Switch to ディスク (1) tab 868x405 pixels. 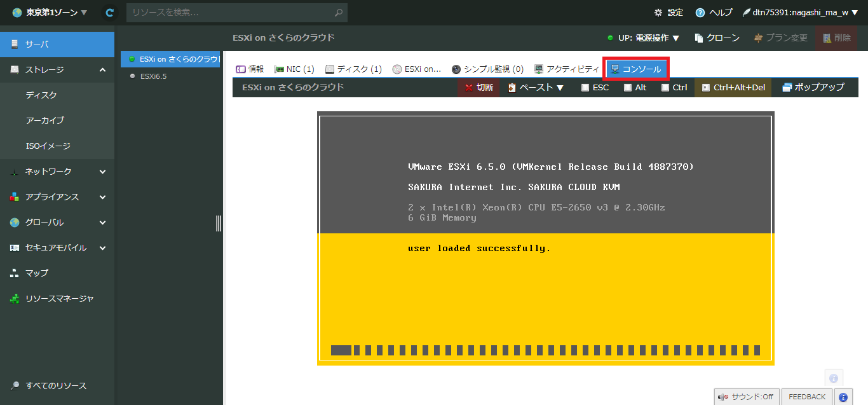coord(353,69)
